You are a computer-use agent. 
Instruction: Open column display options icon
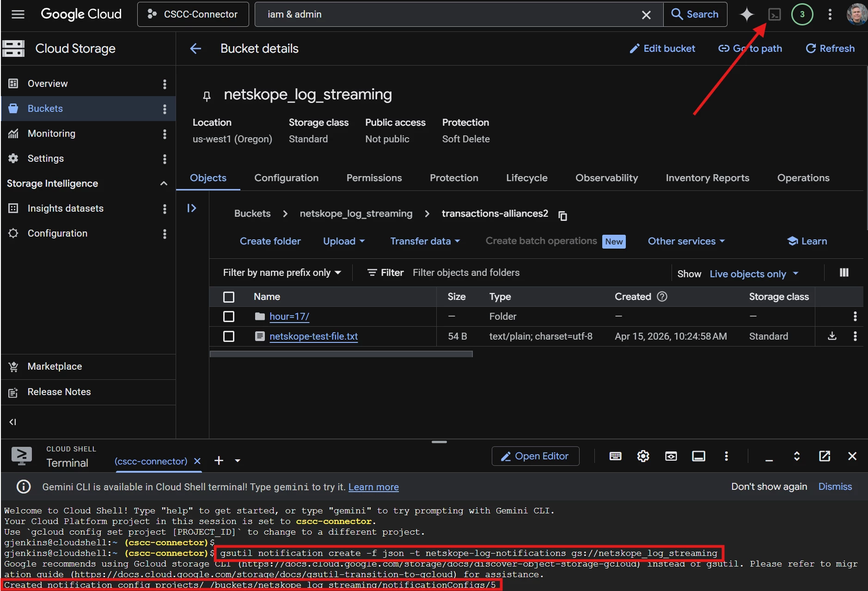(x=844, y=273)
